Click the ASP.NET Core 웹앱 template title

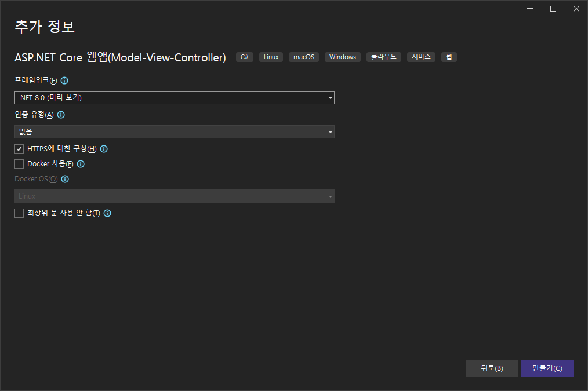(120, 57)
